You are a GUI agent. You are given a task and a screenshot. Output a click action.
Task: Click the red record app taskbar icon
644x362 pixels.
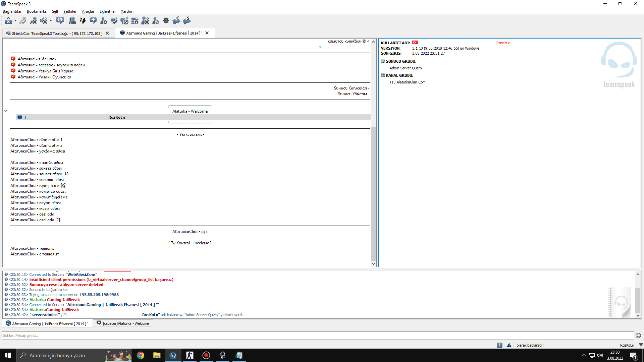[x=206, y=355]
